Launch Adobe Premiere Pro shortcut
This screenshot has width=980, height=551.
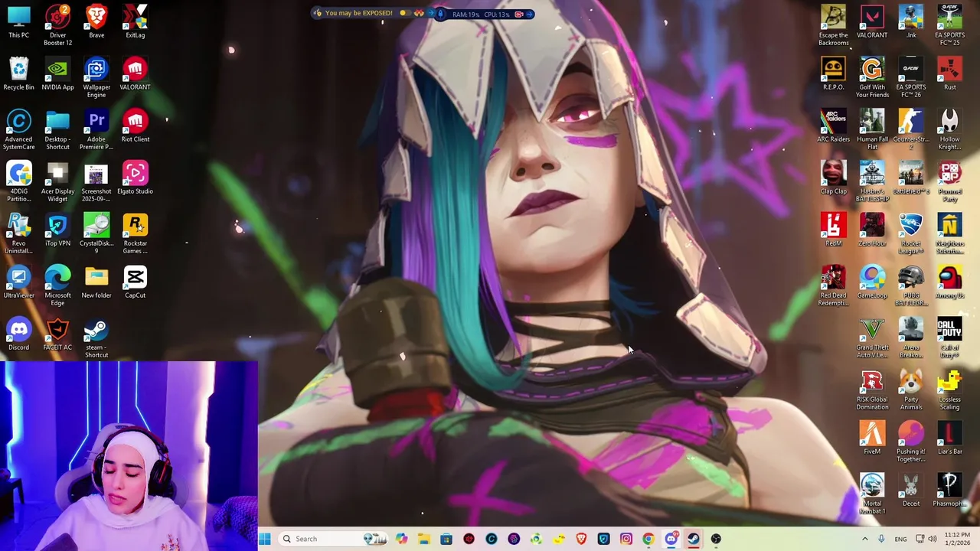click(x=96, y=129)
